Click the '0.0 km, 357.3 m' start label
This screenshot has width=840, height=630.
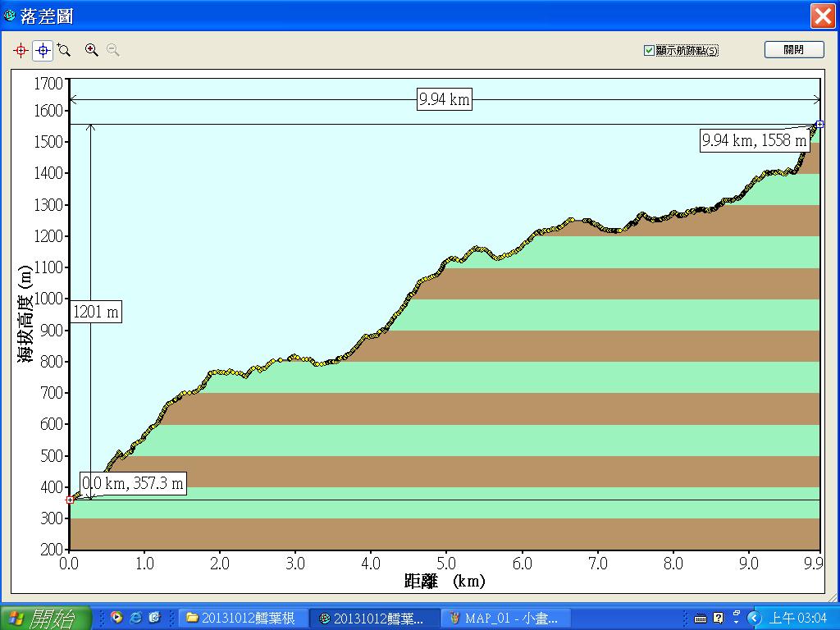click(133, 483)
